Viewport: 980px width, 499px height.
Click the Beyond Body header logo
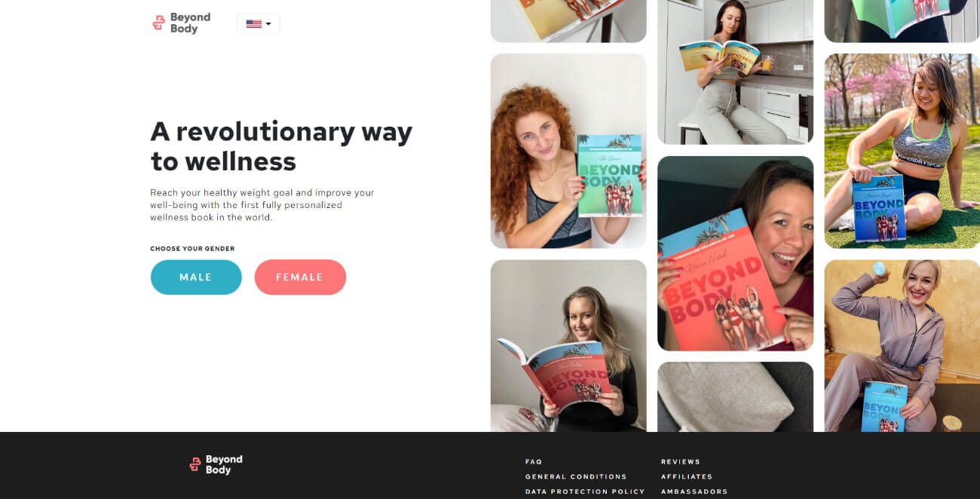(181, 23)
